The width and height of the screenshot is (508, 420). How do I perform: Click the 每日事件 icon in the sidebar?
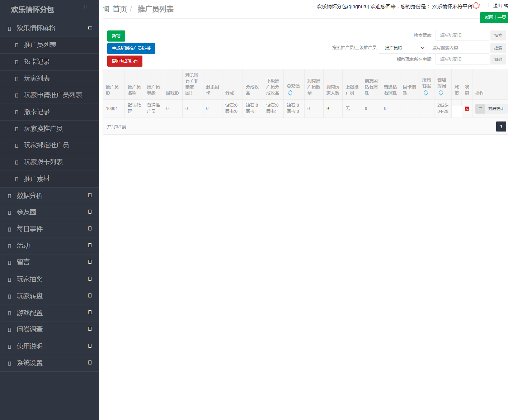9,229
